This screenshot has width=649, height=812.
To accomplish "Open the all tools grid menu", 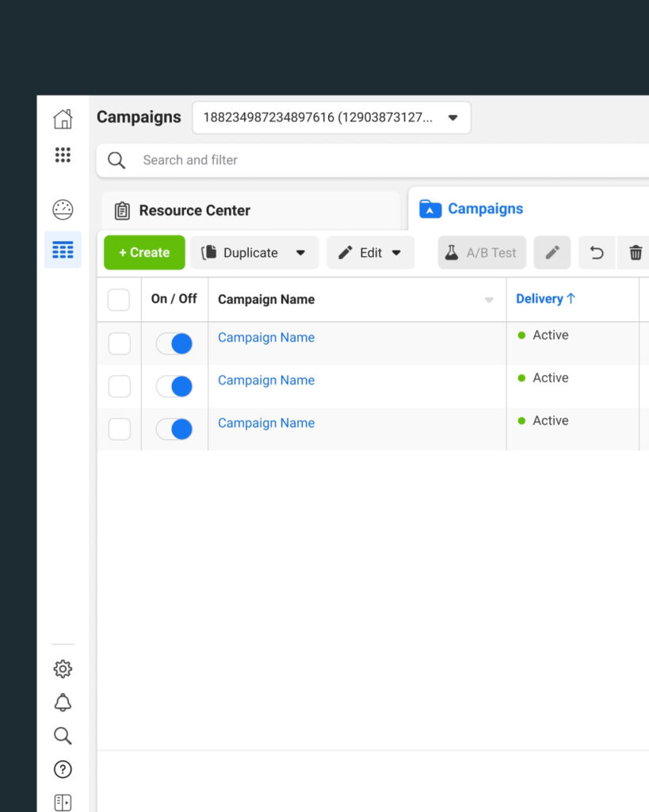I will [63, 155].
